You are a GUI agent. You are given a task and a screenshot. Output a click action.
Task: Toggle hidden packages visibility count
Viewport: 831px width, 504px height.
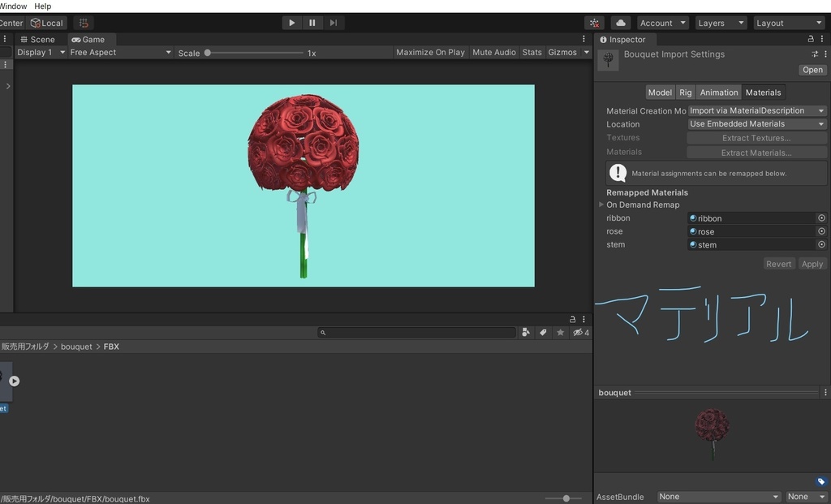(580, 333)
